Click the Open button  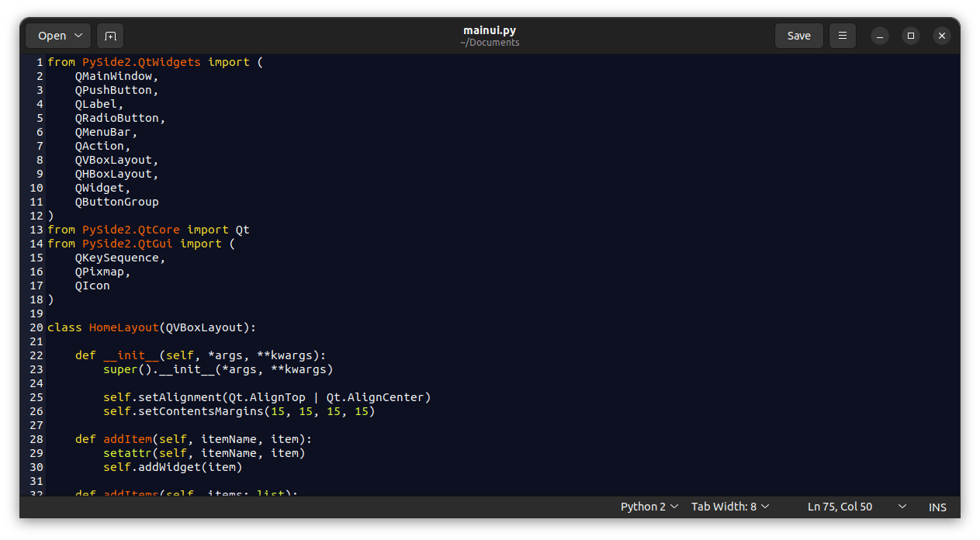coord(58,36)
